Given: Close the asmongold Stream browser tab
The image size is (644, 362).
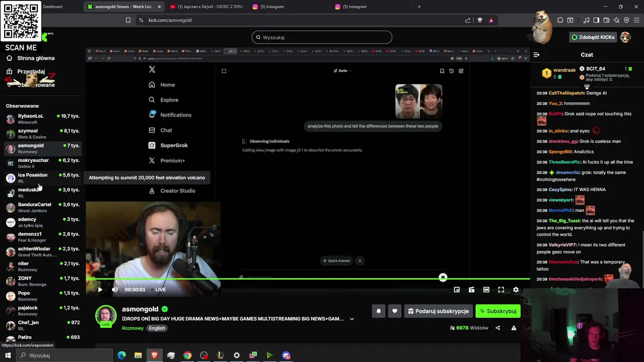Looking at the screenshot, I should (x=159, y=7).
